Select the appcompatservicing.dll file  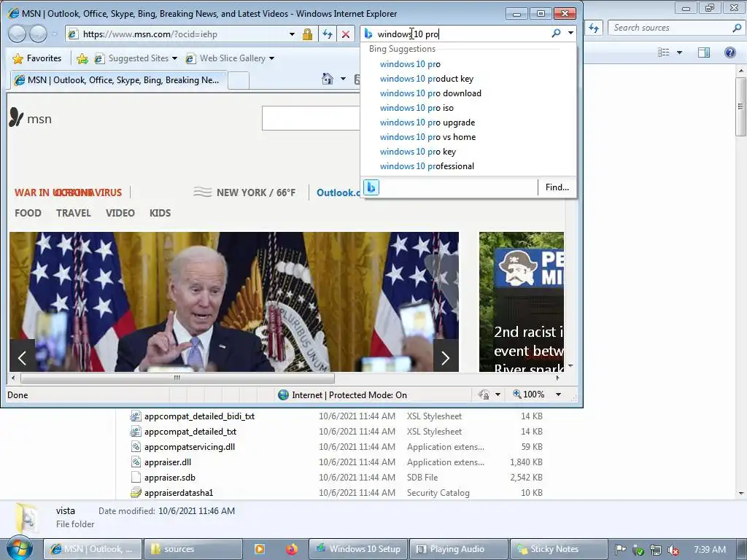[x=189, y=447]
